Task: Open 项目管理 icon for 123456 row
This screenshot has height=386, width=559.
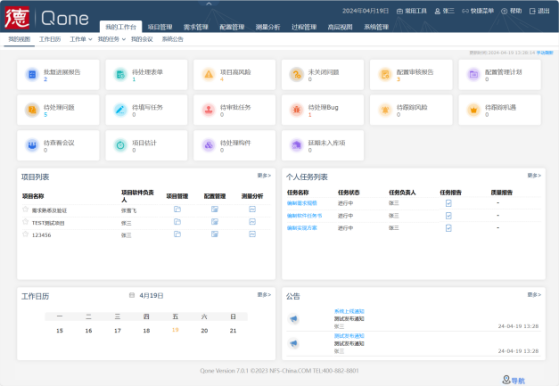Action: click(177, 234)
